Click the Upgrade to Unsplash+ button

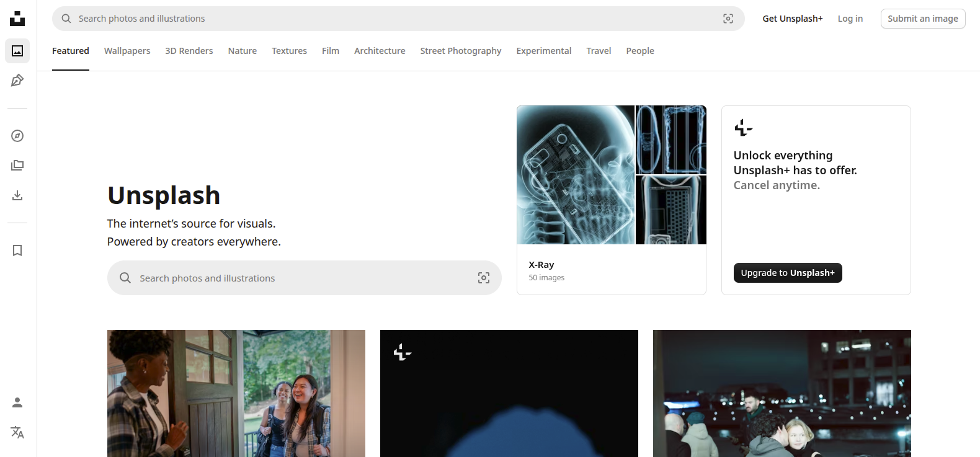(788, 273)
